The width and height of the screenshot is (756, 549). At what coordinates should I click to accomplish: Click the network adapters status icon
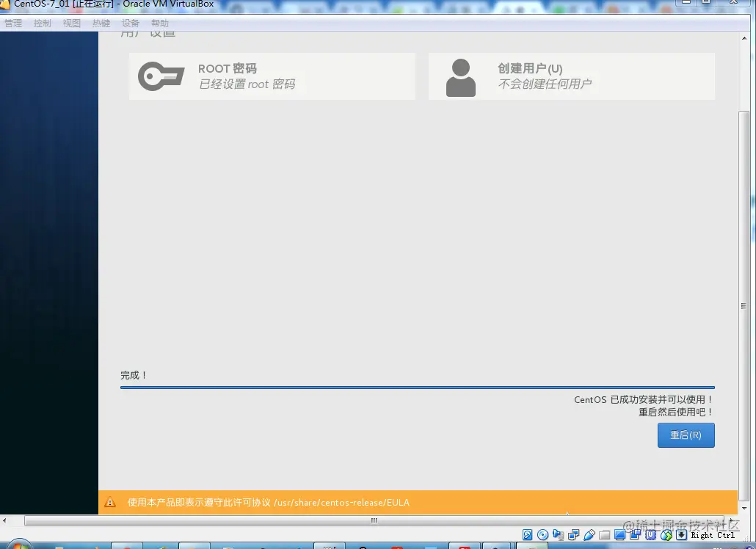573,534
